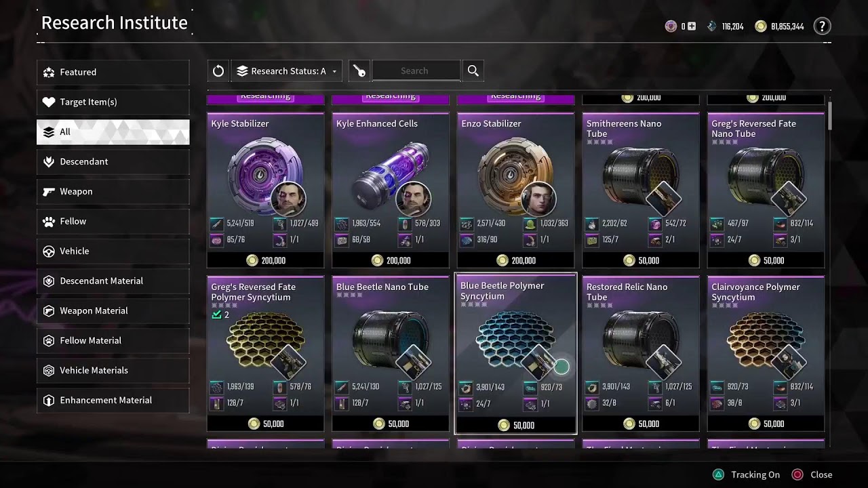Click the vertical scrollbar of the item list

pyautogui.click(x=829, y=116)
